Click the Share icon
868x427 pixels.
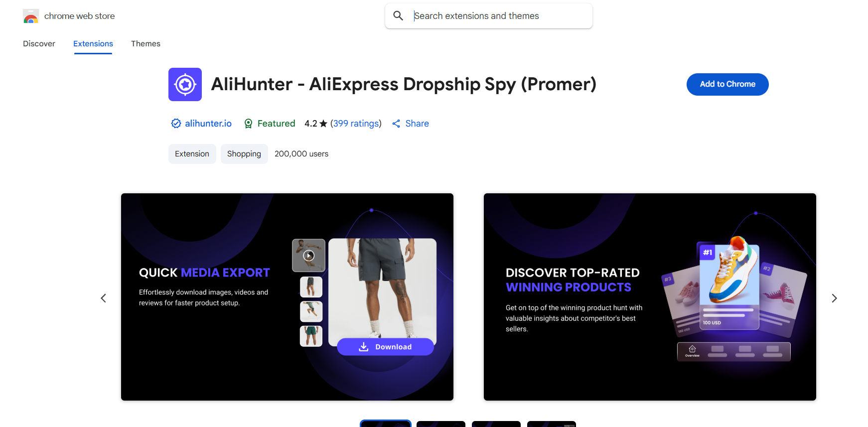(396, 124)
